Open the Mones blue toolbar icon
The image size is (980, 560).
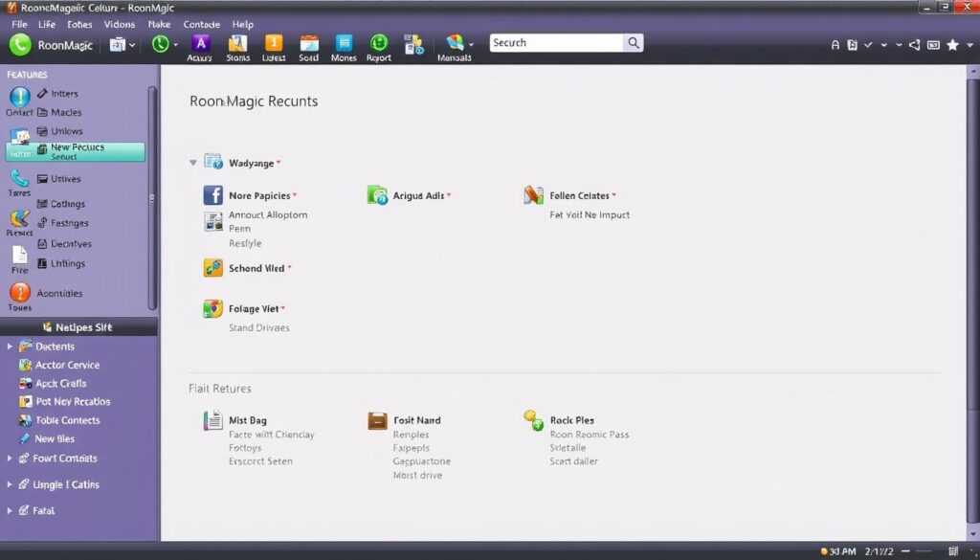344,43
